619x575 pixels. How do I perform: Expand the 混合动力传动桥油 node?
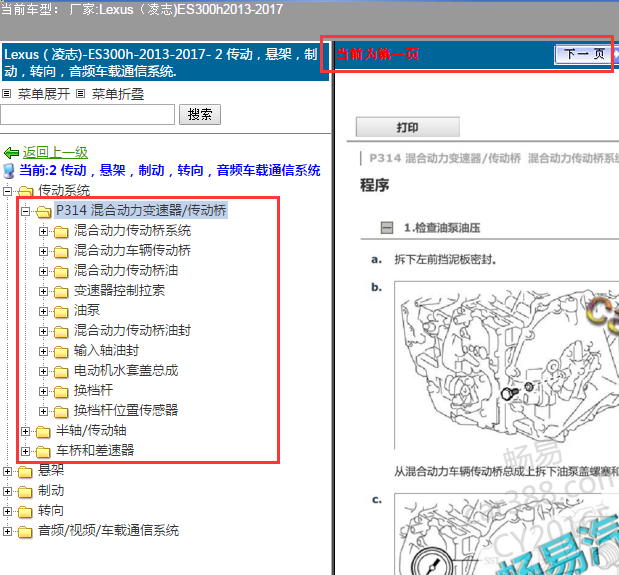43,272
